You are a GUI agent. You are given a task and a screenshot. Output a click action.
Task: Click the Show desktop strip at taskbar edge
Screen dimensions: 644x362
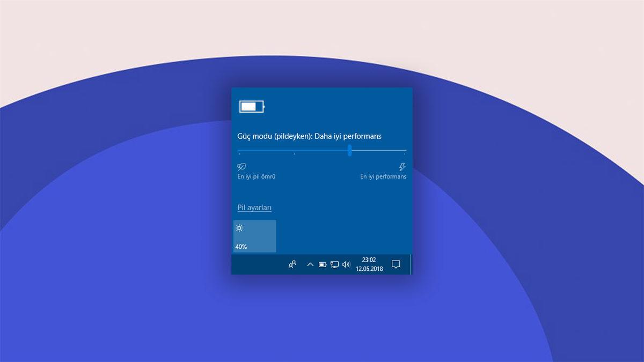[411, 264]
